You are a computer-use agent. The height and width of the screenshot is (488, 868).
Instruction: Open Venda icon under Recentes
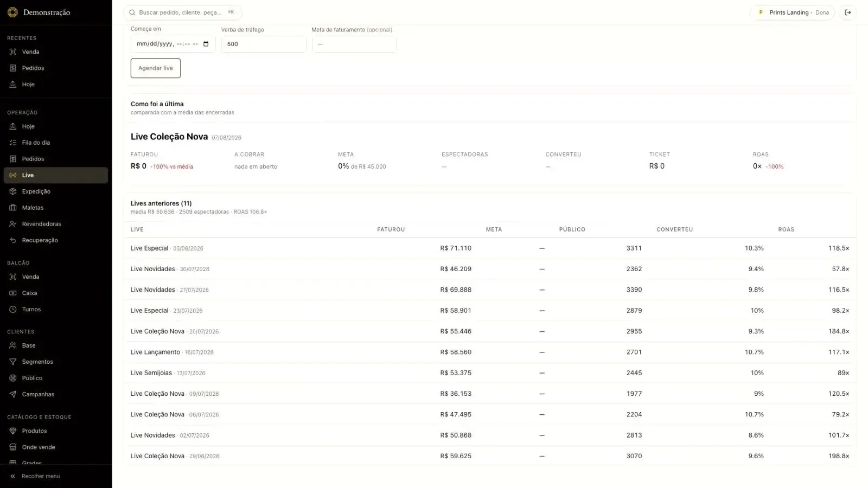click(x=13, y=52)
